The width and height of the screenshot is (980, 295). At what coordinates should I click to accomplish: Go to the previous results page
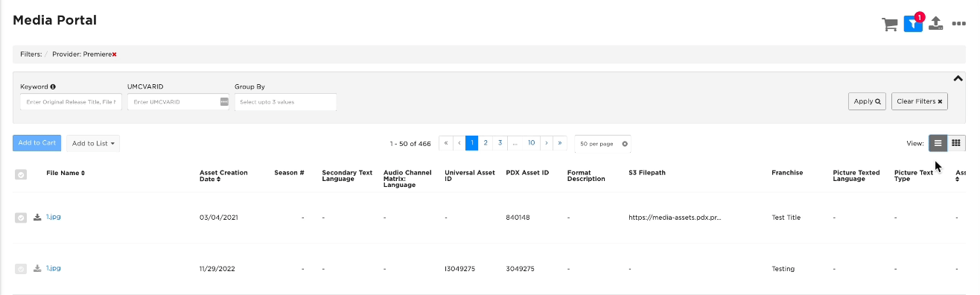459,143
